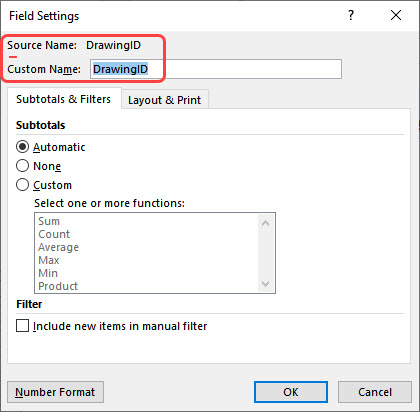Confirm with the OK button
420x412 pixels.
(x=291, y=392)
